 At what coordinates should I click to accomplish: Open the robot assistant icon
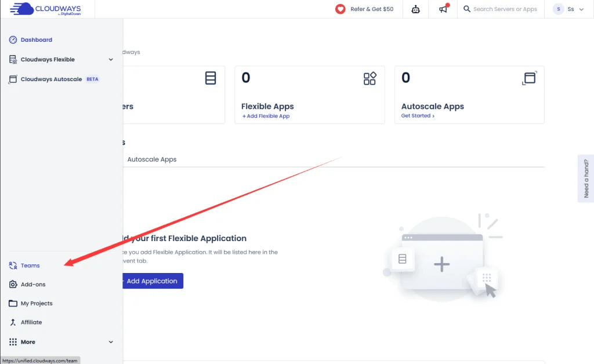tap(415, 9)
